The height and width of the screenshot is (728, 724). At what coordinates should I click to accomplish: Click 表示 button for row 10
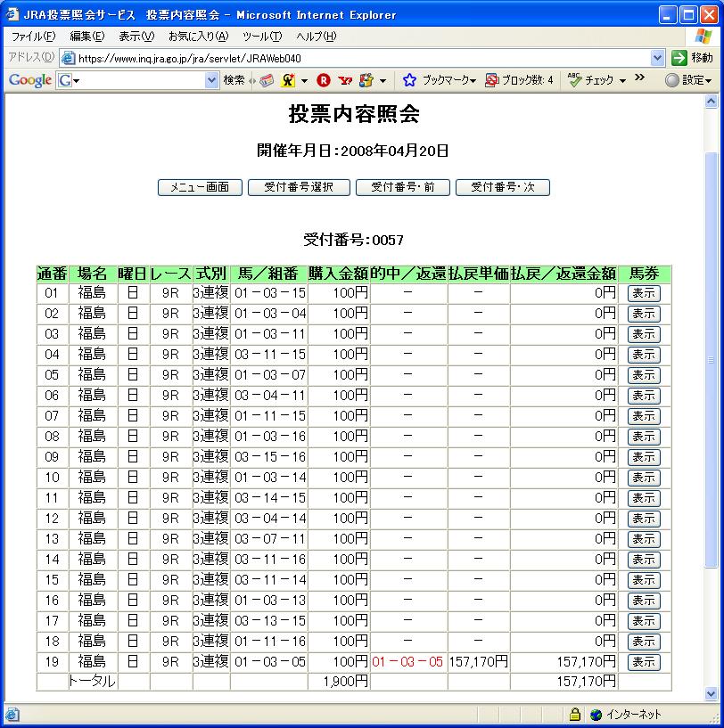click(x=644, y=478)
